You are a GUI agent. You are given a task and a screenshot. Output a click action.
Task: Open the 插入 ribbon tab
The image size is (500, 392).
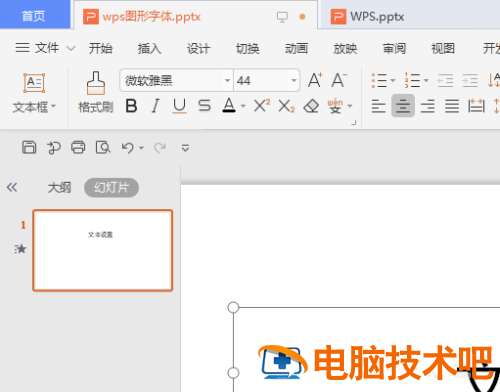(x=149, y=49)
